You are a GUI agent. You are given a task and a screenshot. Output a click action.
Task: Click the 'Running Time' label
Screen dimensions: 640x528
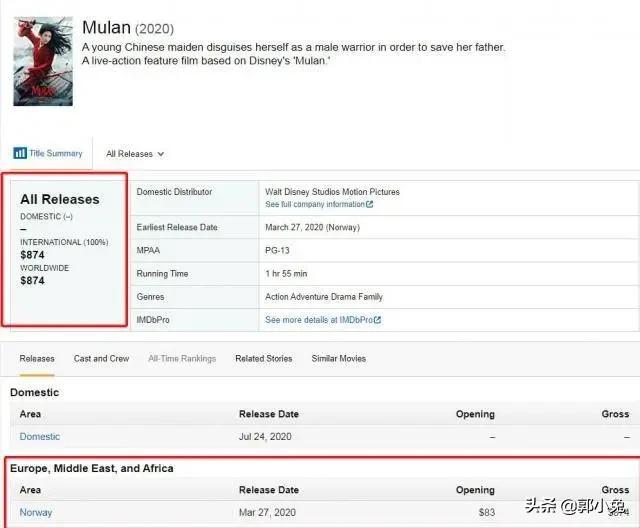162,274
